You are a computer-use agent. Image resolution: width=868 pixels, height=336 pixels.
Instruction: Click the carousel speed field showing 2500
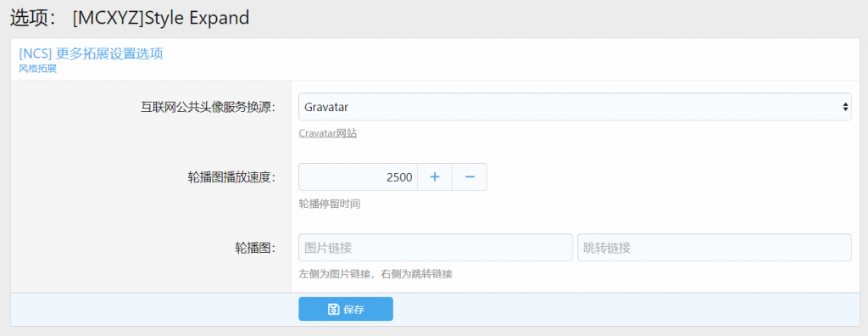click(358, 176)
